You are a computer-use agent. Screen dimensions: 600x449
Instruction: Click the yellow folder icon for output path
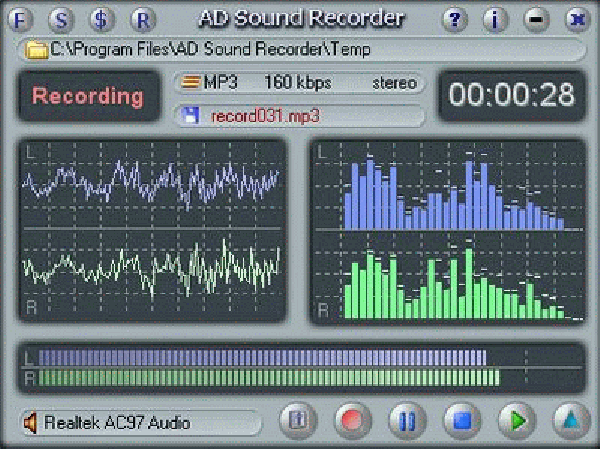36,50
